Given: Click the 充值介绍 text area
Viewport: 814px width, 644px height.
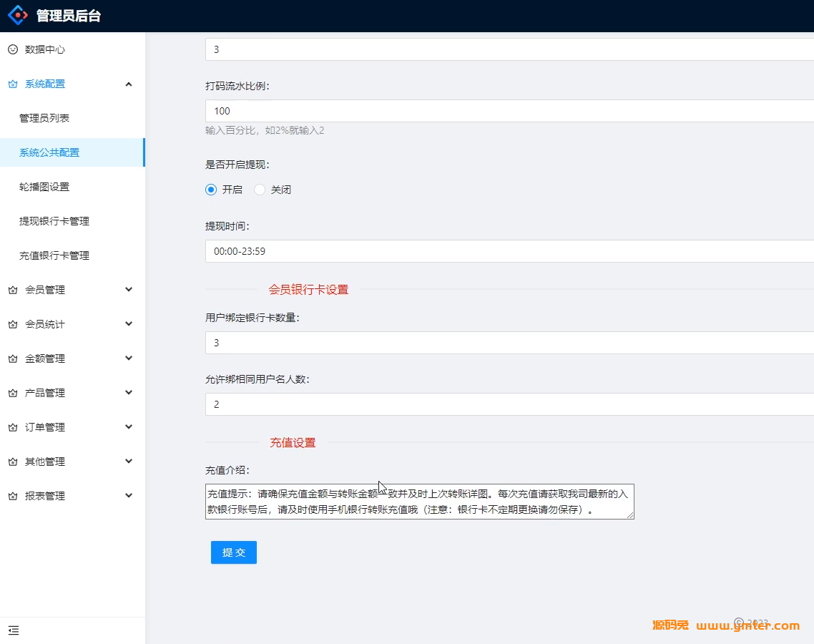Looking at the screenshot, I should tap(419, 501).
